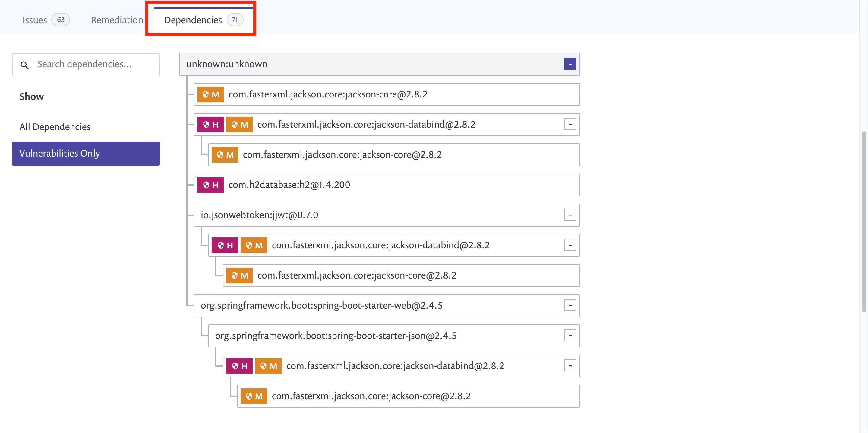Collapse spring-boot-starter-json@2.4.5 node

[570, 336]
